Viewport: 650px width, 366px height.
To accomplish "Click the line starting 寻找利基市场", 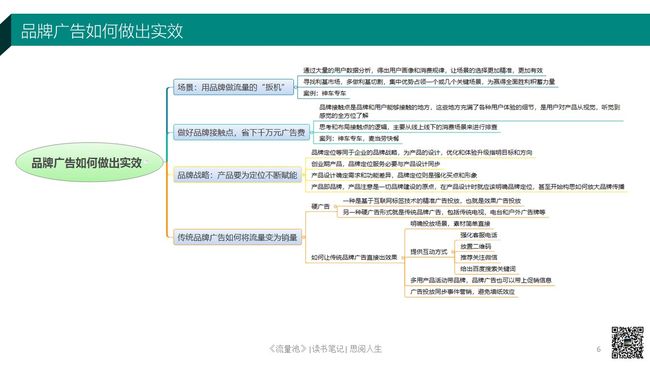I will (429, 82).
